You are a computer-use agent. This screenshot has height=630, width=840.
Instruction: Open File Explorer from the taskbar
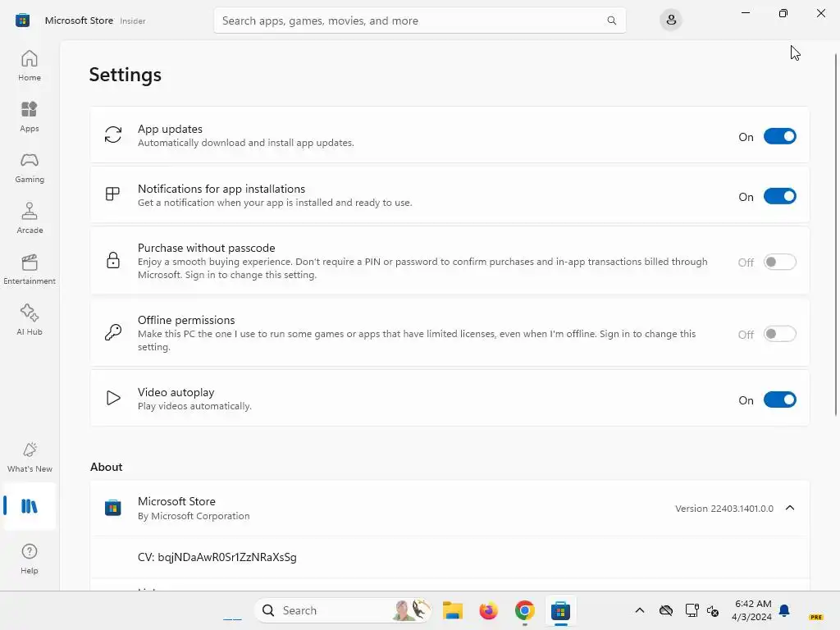click(x=453, y=610)
